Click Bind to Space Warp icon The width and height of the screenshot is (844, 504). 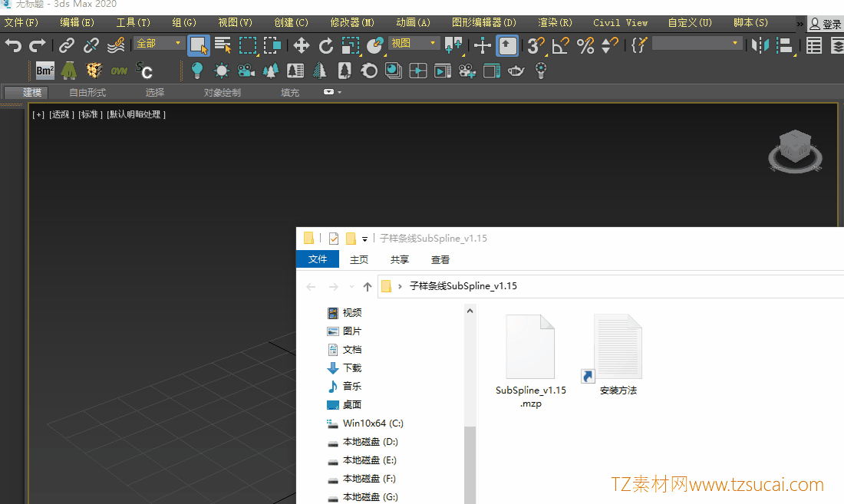click(116, 45)
